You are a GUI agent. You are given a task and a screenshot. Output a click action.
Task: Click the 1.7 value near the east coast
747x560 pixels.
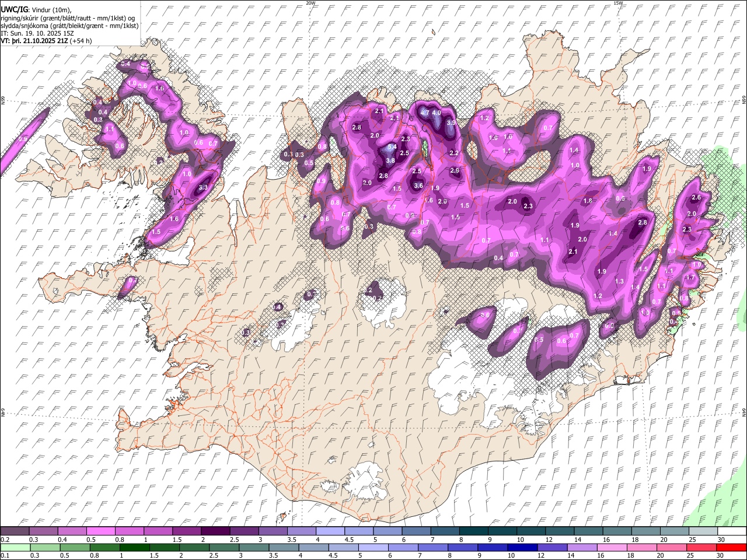tap(690, 278)
